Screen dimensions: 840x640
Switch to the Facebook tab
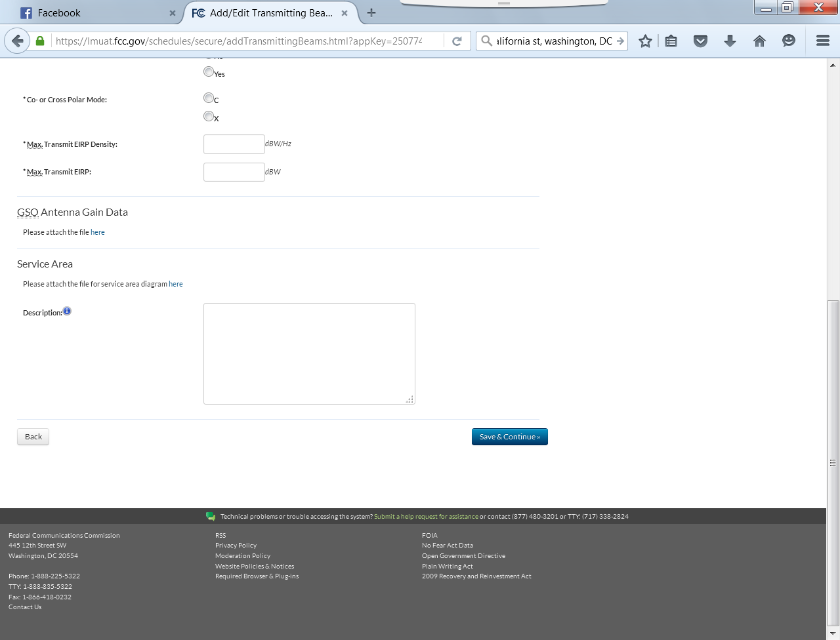[96, 12]
